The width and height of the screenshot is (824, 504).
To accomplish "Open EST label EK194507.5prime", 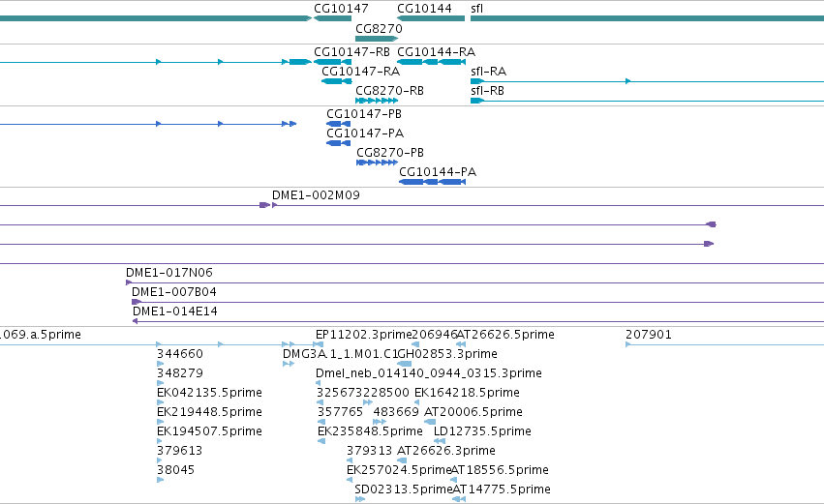I will [x=210, y=431].
